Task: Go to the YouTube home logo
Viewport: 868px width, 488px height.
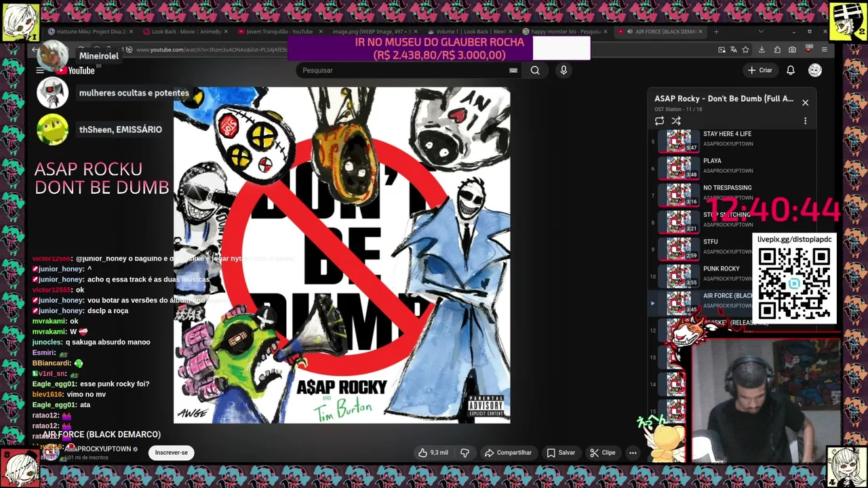Action: [x=76, y=70]
